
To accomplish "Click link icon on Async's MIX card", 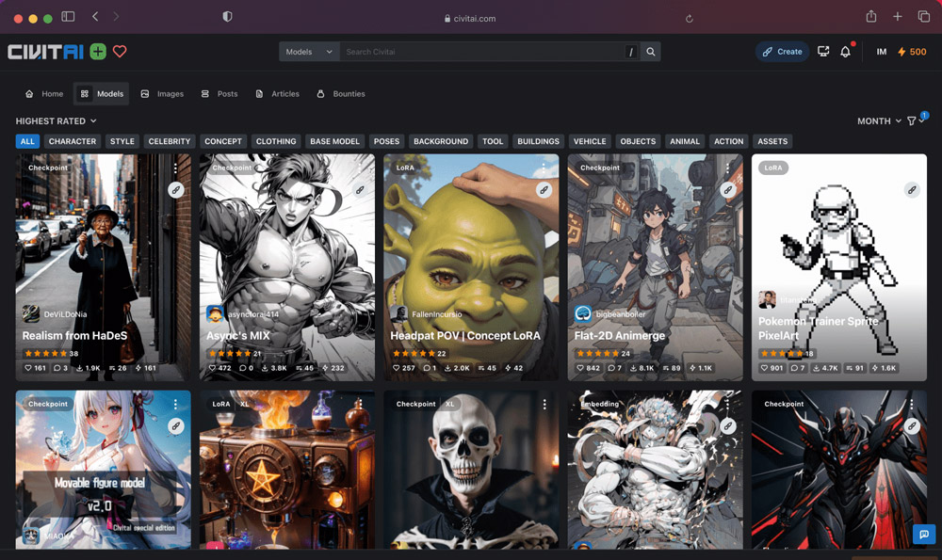I will [360, 190].
